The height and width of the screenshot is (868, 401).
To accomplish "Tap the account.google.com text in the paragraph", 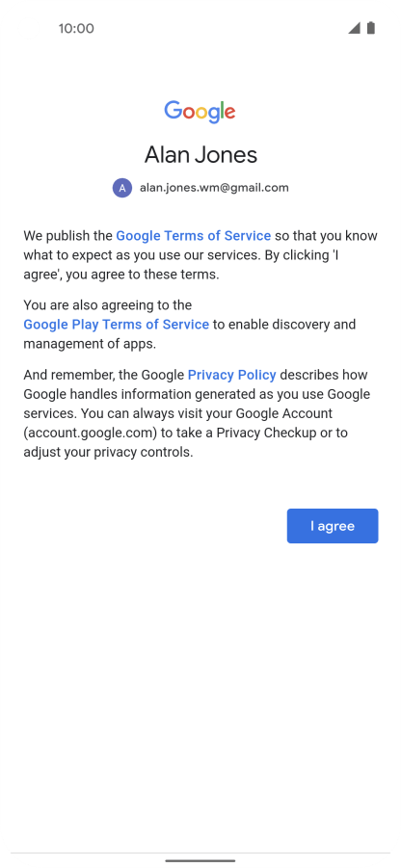I will click(x=91, y=433).
